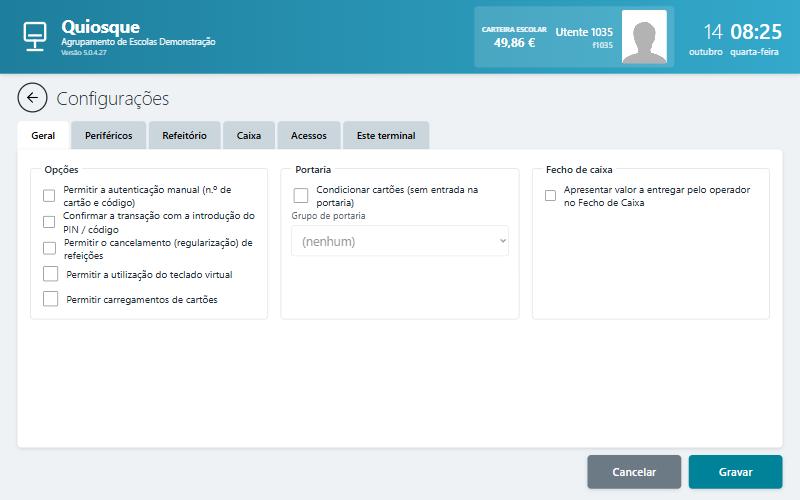Open the Periféricos tab
The height and width of the screenshot is (500, 800).
(109, 136)
